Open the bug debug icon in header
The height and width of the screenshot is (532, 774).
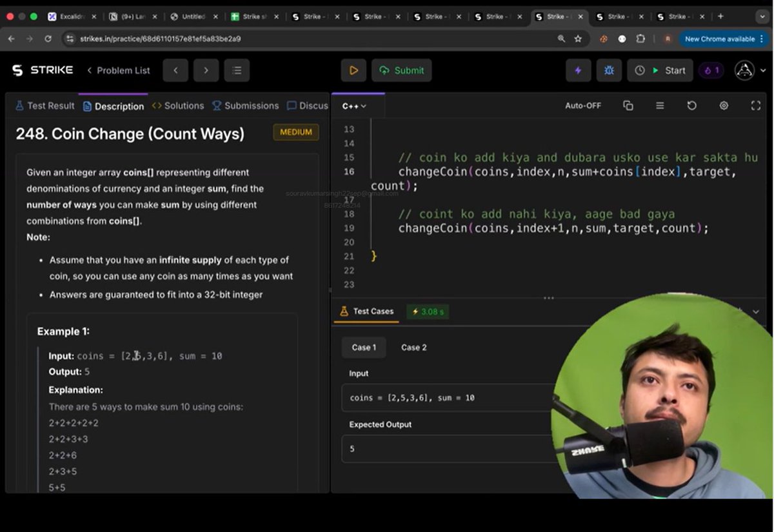point(609,70)
